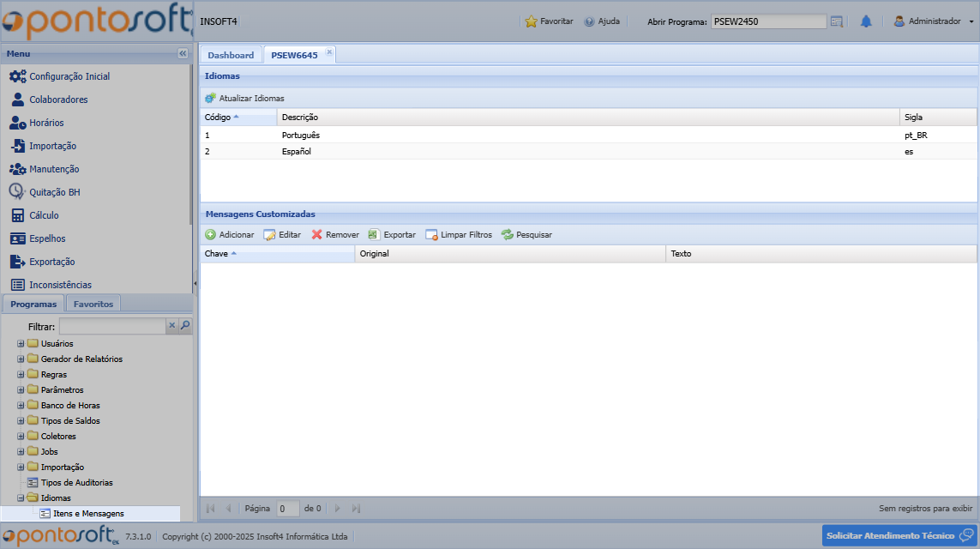Click the Exportar spreadsheet icon

coord(374,235)
